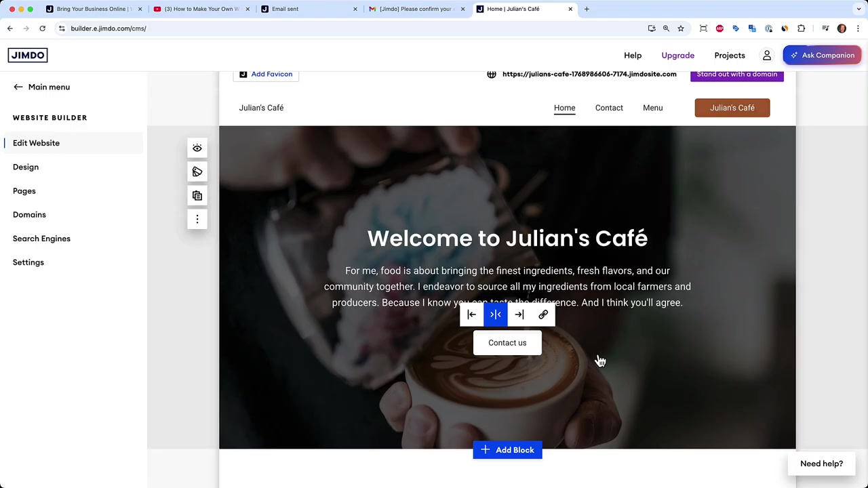
Task: Click the Add Favicon link
Action: (266, 74)
